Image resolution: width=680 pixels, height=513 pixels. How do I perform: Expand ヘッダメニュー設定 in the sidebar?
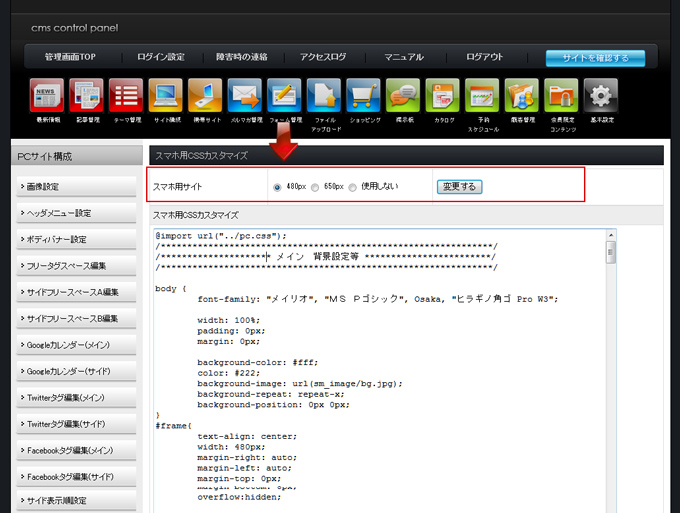pos(77,213)
